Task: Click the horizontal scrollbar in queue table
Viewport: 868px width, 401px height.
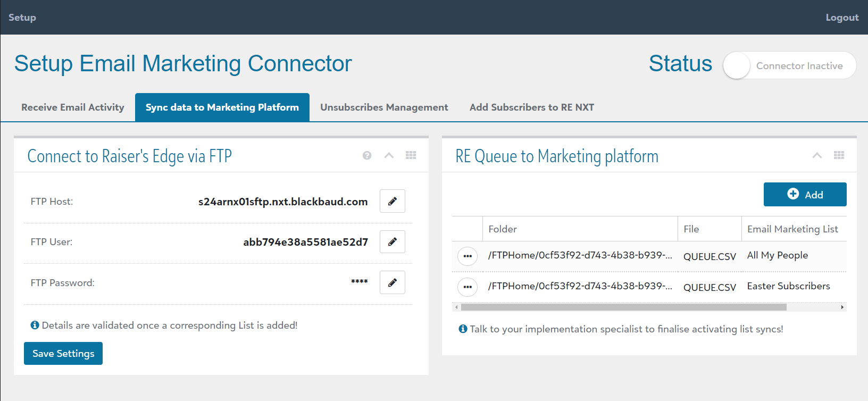Action: point(623,307)
